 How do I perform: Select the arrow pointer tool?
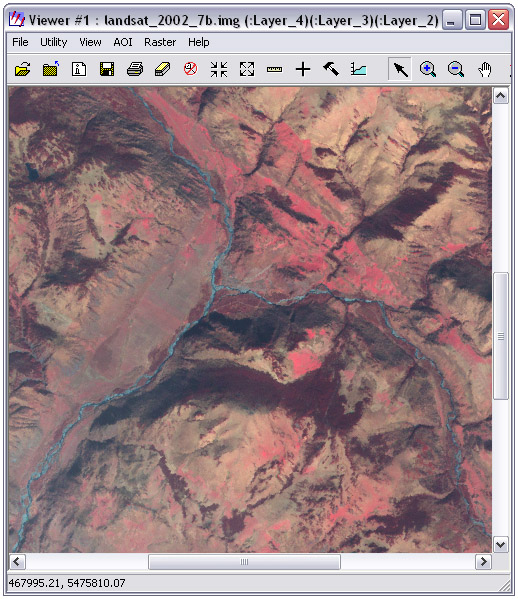[x=400, y=69]
